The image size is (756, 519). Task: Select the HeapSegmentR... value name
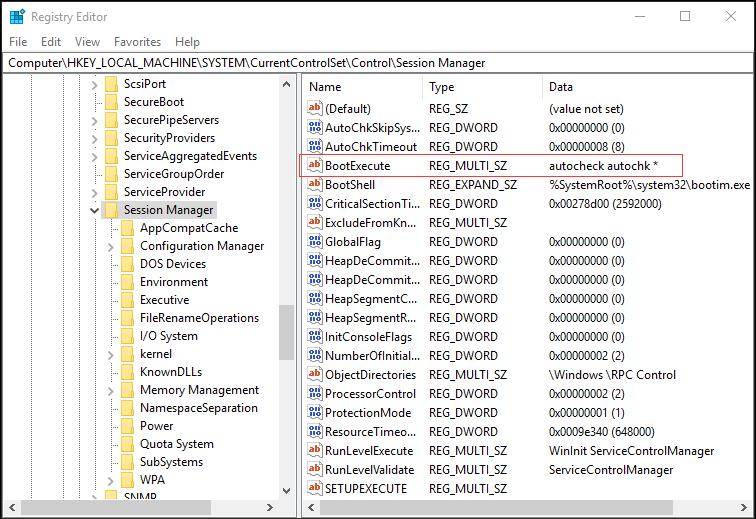tap(370, 317)
